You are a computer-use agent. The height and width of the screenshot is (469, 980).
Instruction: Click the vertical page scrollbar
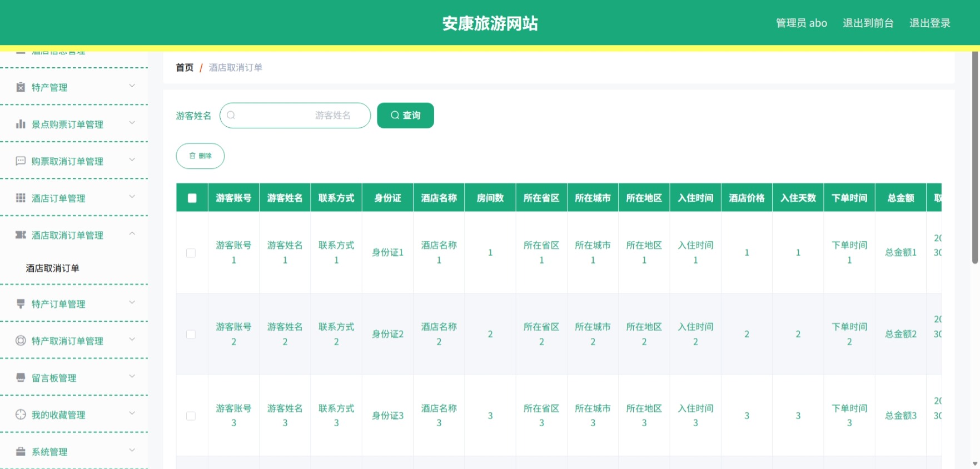[974, 157]
